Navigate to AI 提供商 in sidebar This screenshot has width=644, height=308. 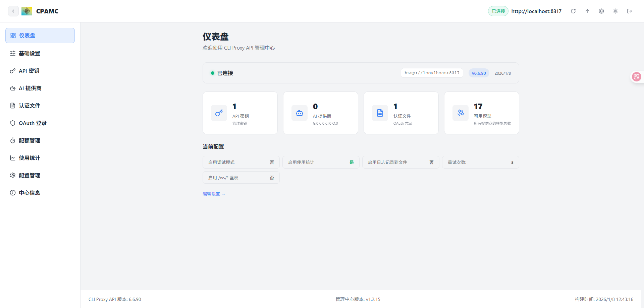(x=40, y=88)
